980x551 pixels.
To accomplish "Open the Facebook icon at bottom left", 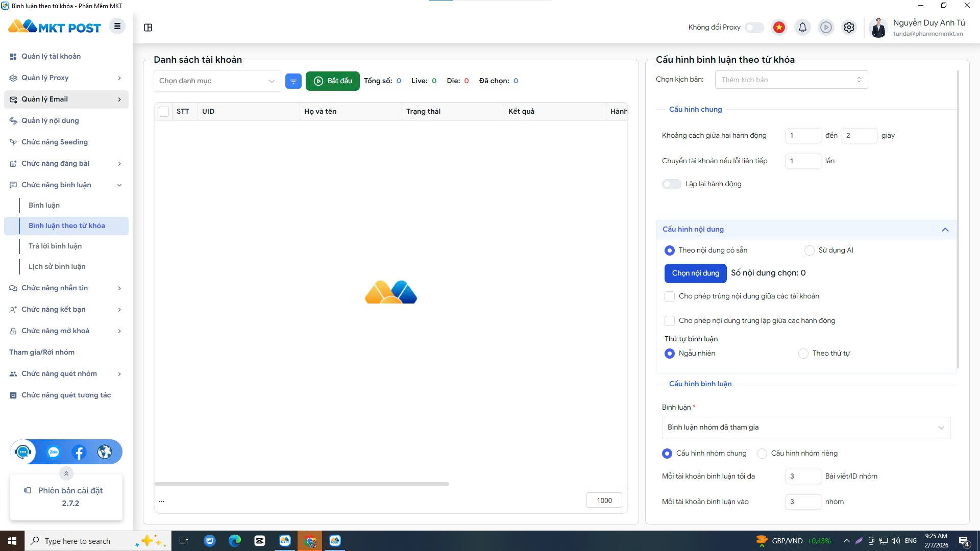I will tap(79, 452).
